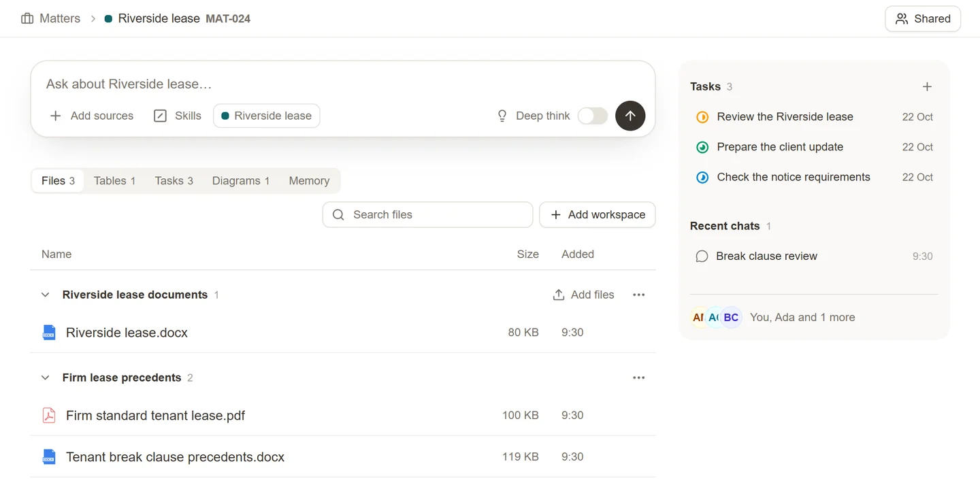
Task: Click the Search files field
Action: tap(427, 214)
